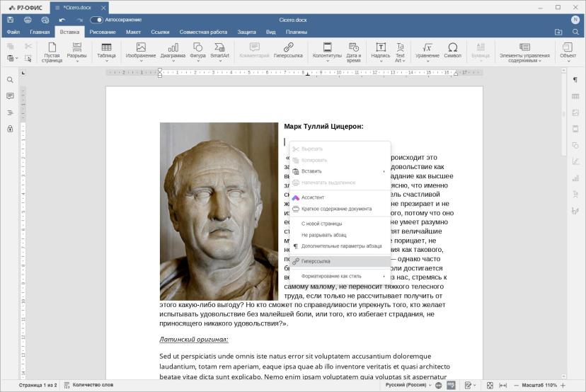Open Форматирование как стиль submenu

tap(340, 276)
